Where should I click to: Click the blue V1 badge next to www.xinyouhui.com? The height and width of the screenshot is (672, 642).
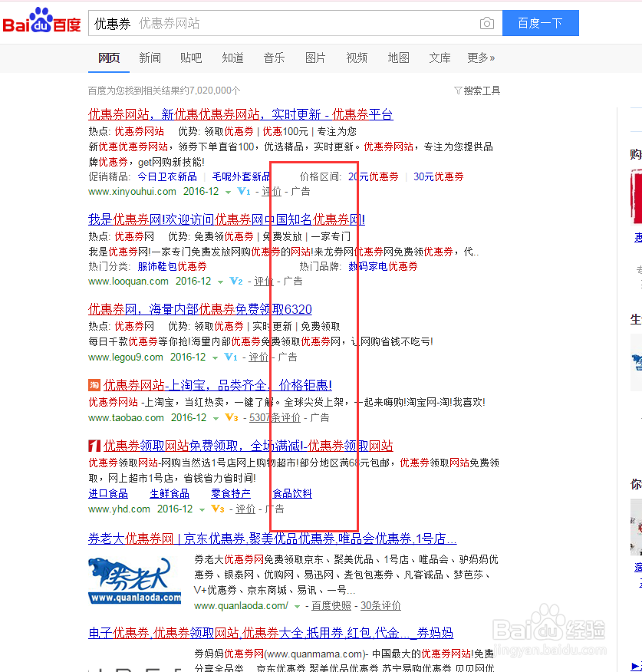pos(243,191)
